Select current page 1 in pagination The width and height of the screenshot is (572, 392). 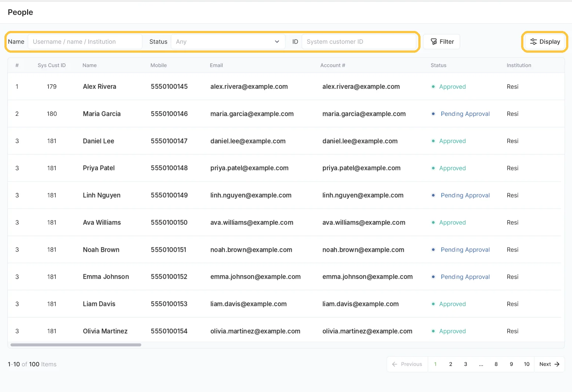[x=435, y=364]
